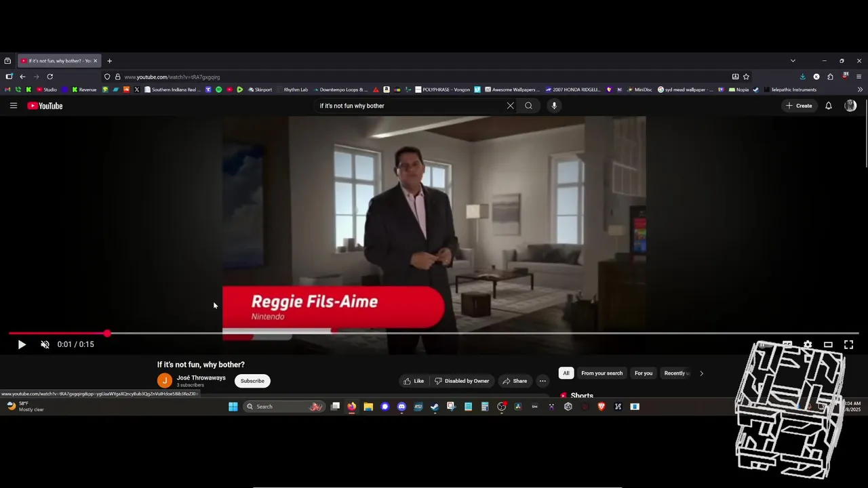Enter fullscreen video mode
The height and width of the screenshot is (488, 868).
(848, 344)
